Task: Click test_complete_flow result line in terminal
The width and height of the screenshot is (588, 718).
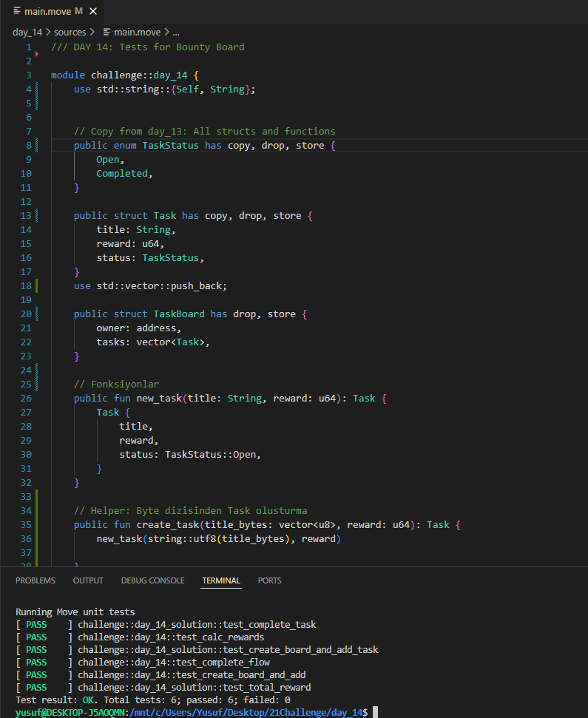Action: tap(143, 662)
